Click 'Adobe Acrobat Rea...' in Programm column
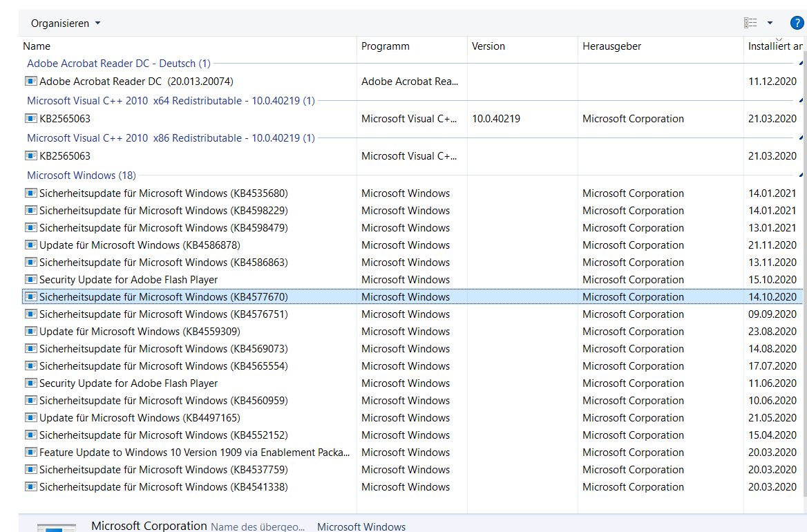The height and width of the screenshot is (532, 807). (x=410, y=82)
